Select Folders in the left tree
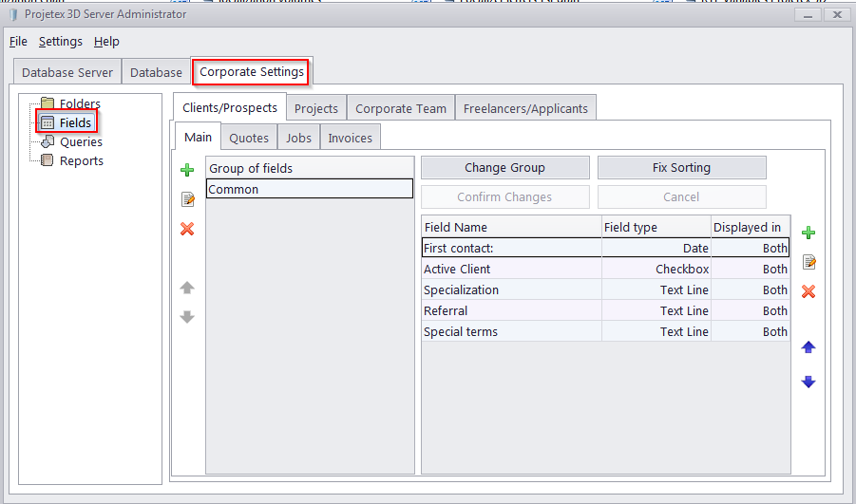This screenshot has width=856, height=504. (x=80, y=103)
